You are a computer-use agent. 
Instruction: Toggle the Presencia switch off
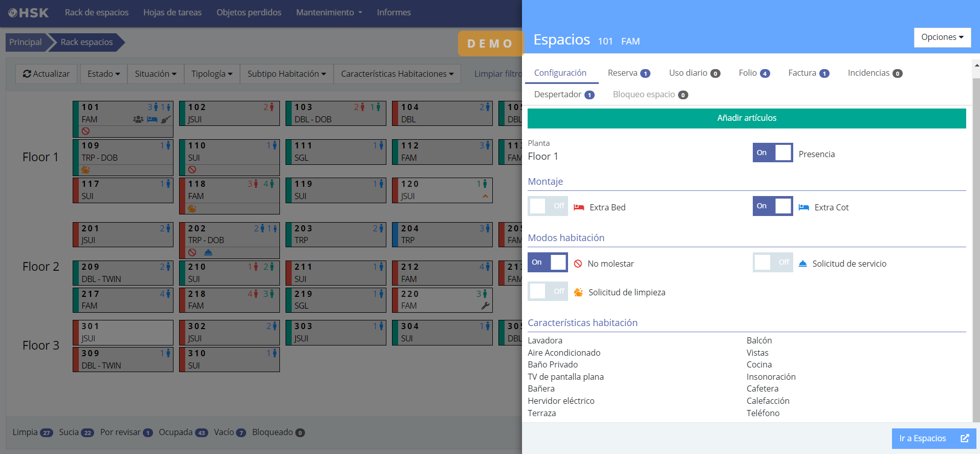click(772, 153)
